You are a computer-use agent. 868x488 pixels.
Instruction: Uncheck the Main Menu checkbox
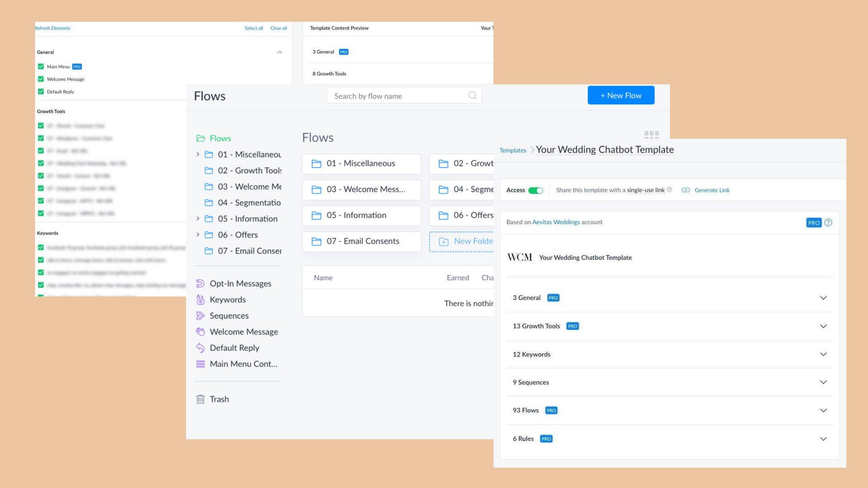pyautogui.click(x=41, y=66)
